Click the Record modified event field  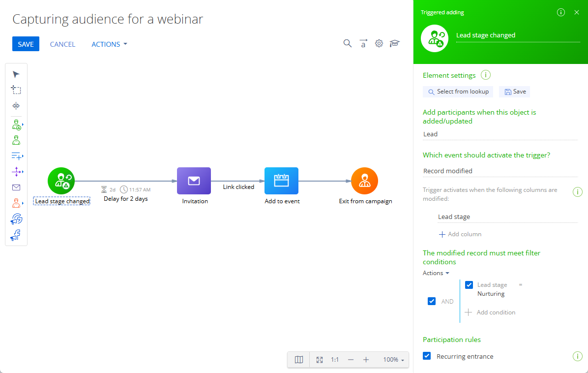tap(500, 171)
